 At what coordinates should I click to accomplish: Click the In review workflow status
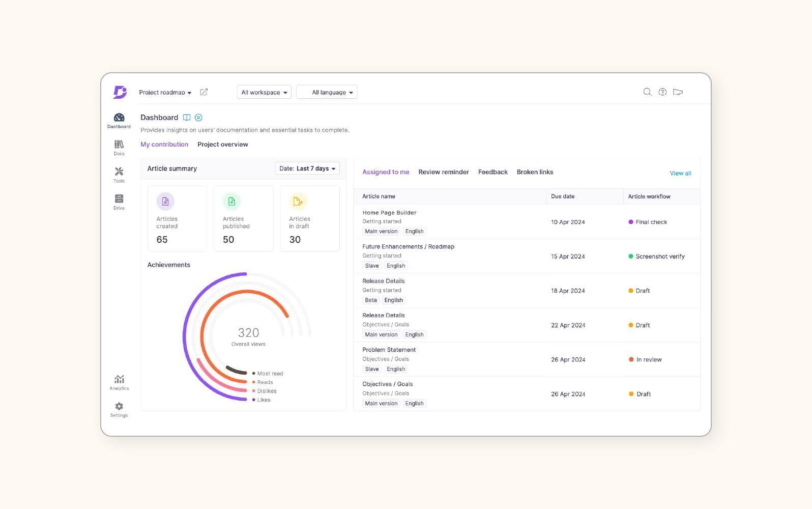pos(645,360)
